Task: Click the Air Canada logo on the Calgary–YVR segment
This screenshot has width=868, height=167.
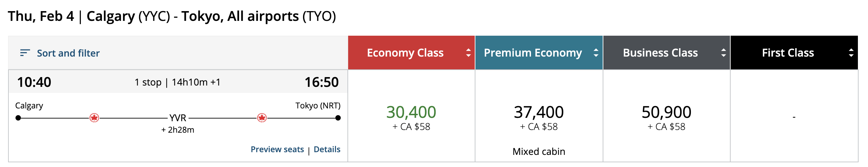Action: click(94, 118)
